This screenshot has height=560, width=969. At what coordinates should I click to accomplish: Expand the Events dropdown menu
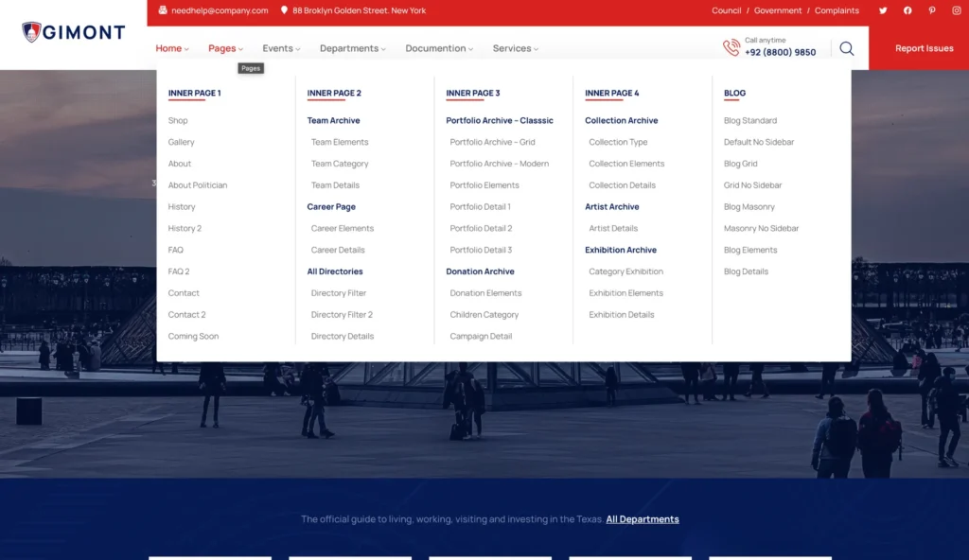pyautogui.click(x=281, y=48)
